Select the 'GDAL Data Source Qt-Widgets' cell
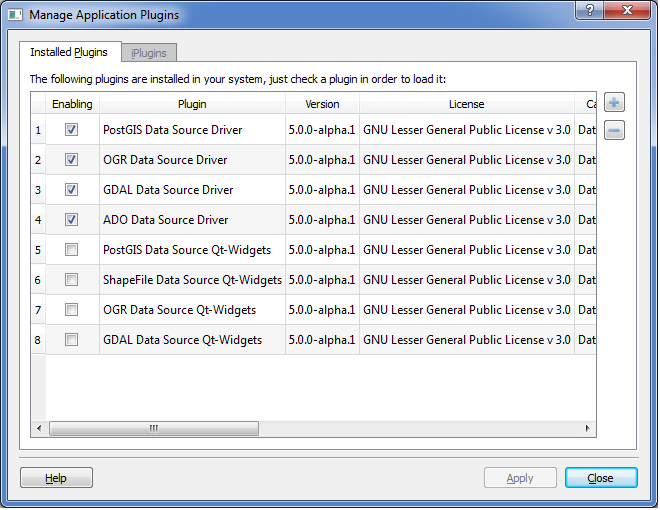 [193, 340]
